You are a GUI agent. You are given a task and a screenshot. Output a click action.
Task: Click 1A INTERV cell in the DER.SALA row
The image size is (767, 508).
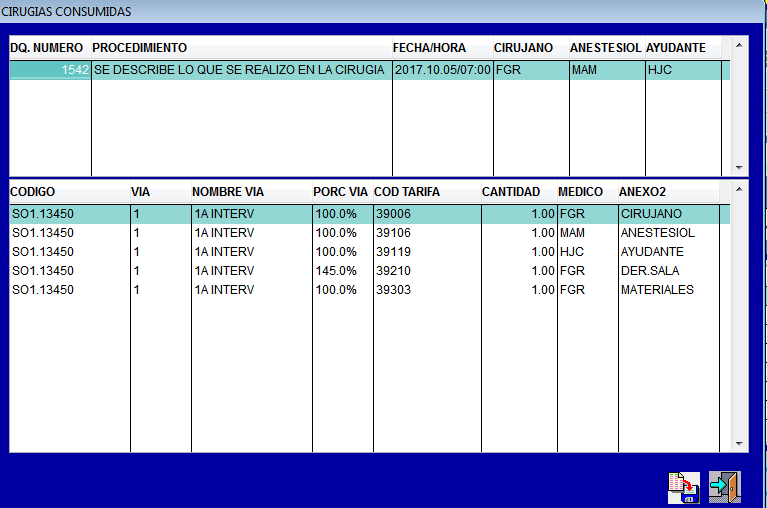click(251, 271)
